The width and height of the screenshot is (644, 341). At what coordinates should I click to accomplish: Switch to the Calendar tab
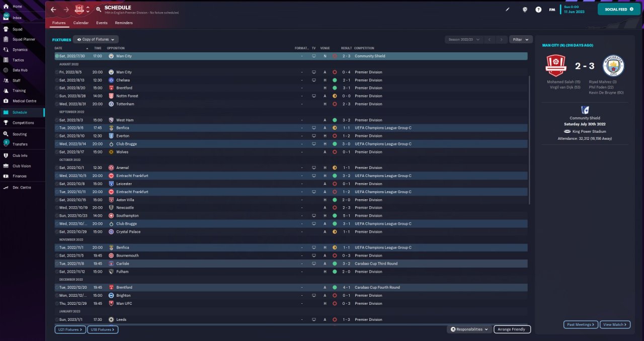(80, 23)
